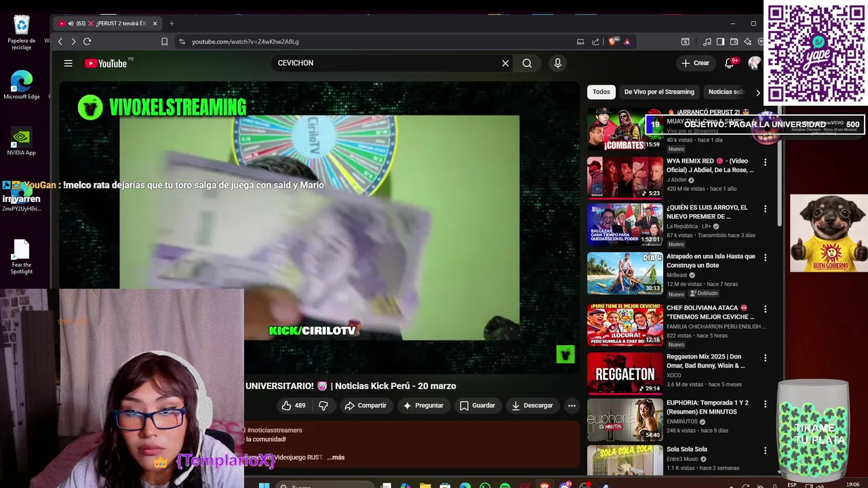
Task: Toggle the browser sidebar panel icon
Action: coord(720,41)
